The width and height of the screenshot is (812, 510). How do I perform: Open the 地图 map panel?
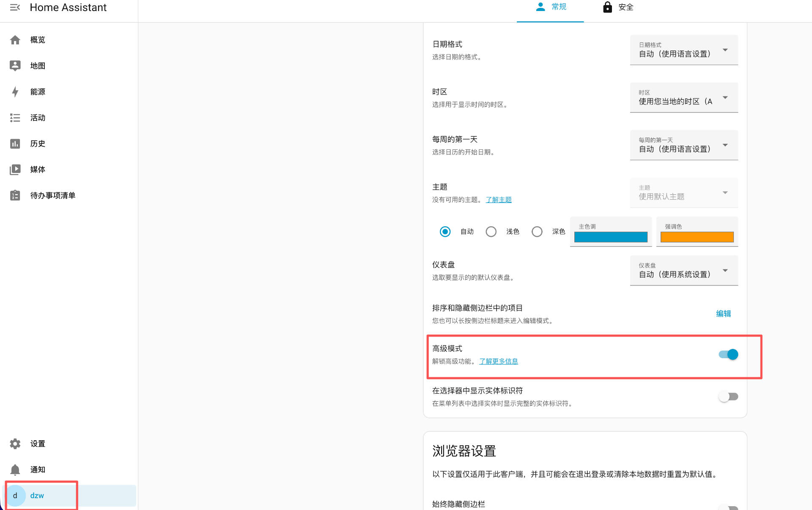point(37,66)
